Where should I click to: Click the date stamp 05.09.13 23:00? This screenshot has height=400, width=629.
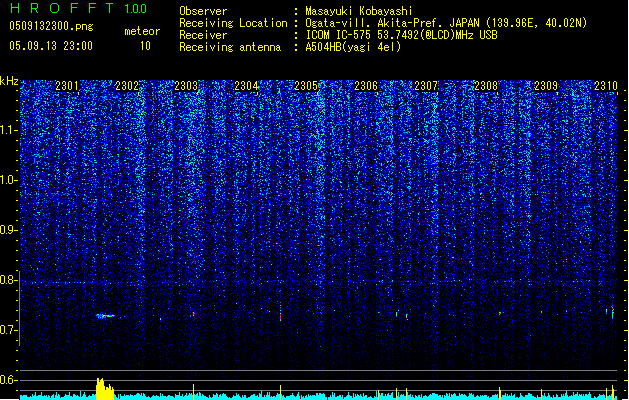(x=51, y=46)
